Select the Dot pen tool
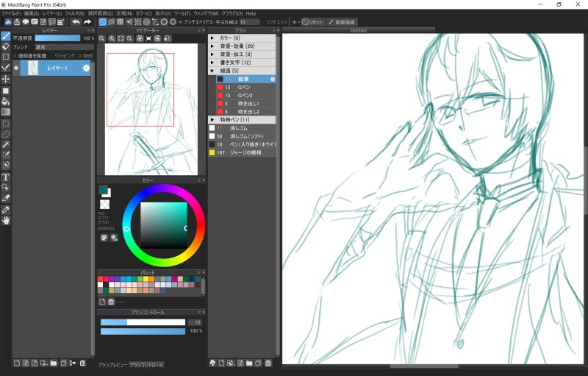 click(6, 68)
